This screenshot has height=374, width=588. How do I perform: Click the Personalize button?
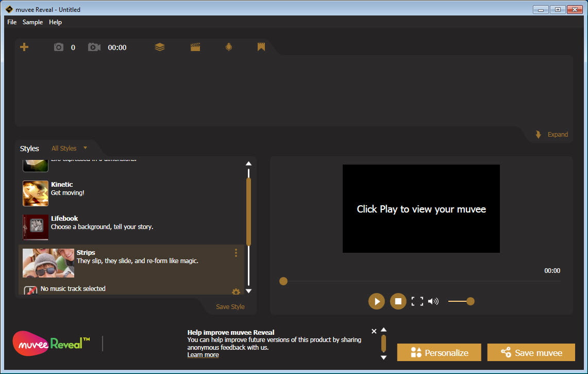[x=439, y=353]
